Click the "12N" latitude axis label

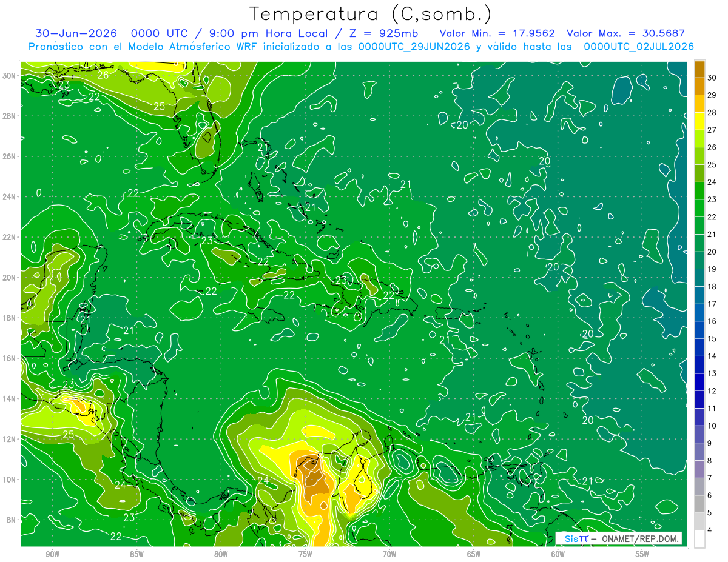point(10,439)
